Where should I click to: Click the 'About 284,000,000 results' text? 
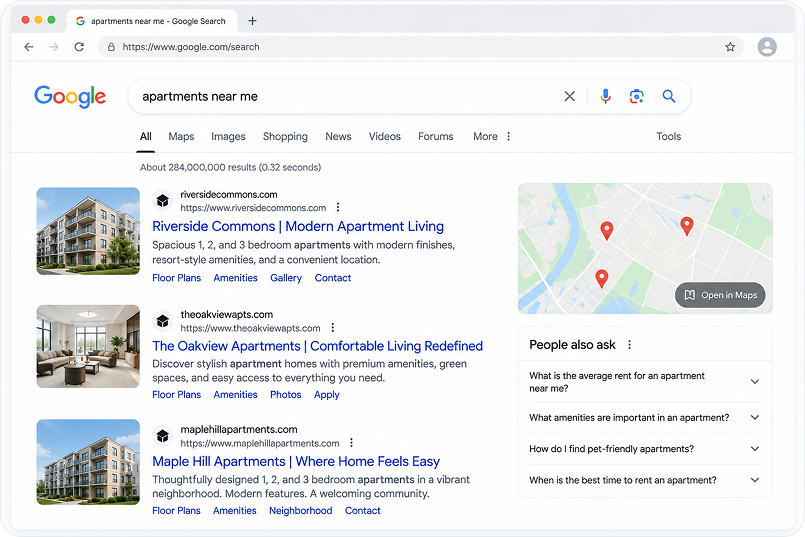[231, 167]
